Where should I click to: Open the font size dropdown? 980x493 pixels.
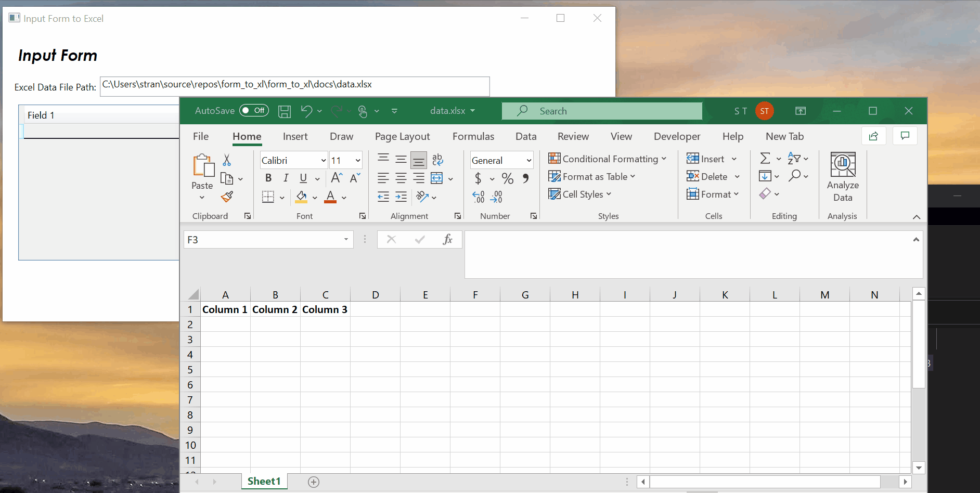pyautogui.click(x=358, y=160)
